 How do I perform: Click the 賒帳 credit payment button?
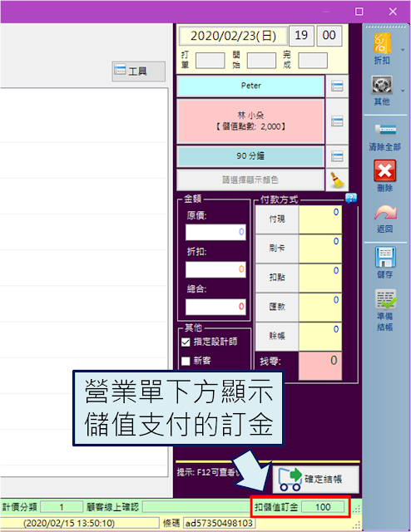277,336
